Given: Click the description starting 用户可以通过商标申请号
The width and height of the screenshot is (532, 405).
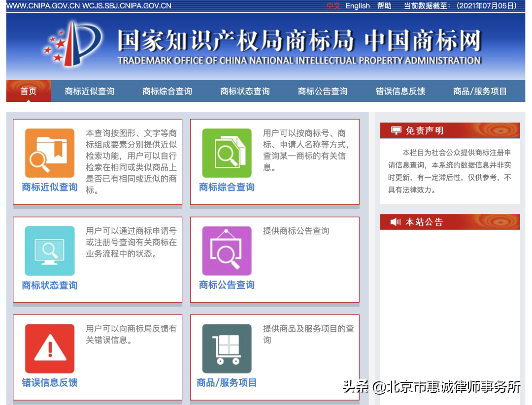Looking at the screenshot, I should click(131, 242).
